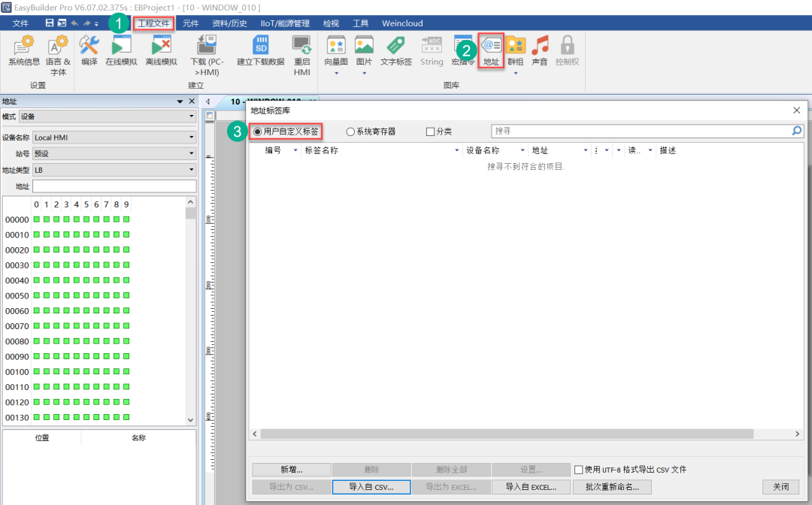Open the File (文件) menu
This screenshot has width=812, height=505.
pos(20,23)
